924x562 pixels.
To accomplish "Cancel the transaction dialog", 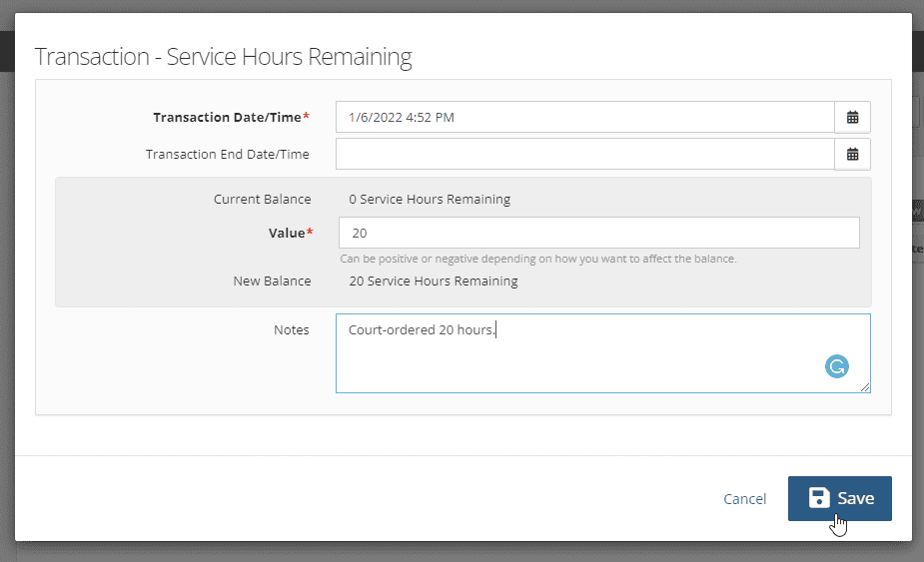I will click(x=745, y=499).
